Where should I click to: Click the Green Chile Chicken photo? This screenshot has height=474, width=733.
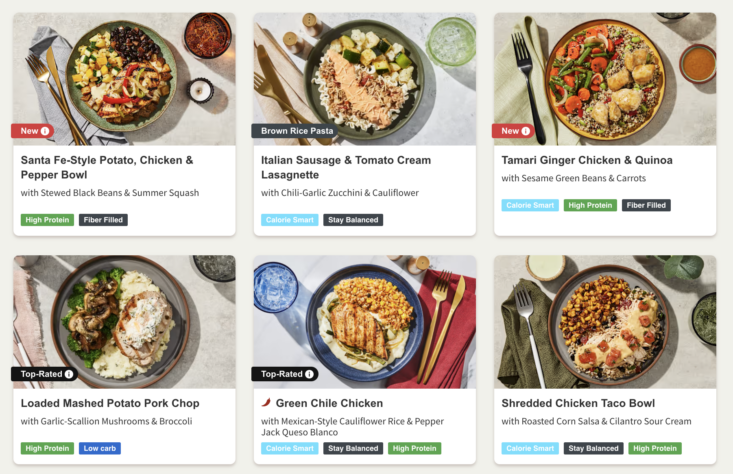click(x=365, y=322)
